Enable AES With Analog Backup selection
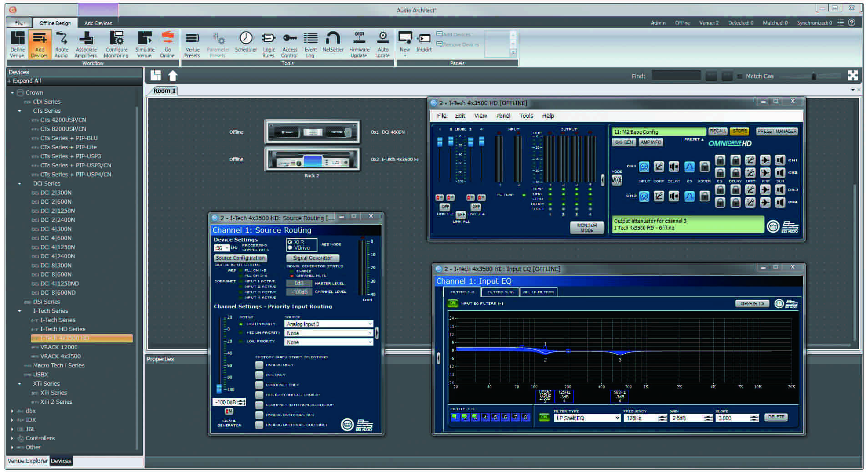Viewport: 868px width, 472px height. click(x=259, y=395)
